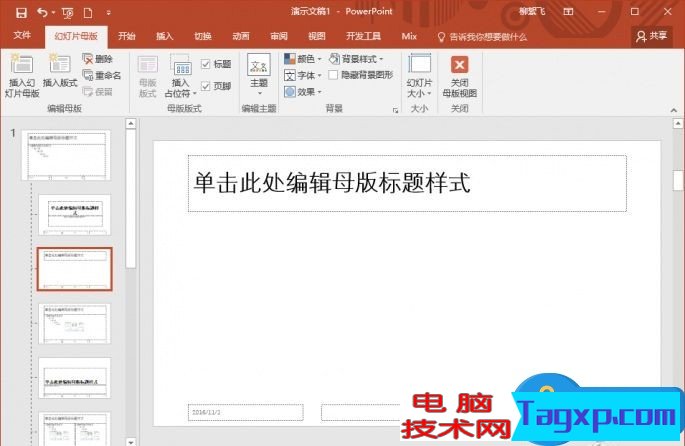Open Customize Quick Access Toolbar dropdown
This screenshot has width=685, height=446.
108,13
